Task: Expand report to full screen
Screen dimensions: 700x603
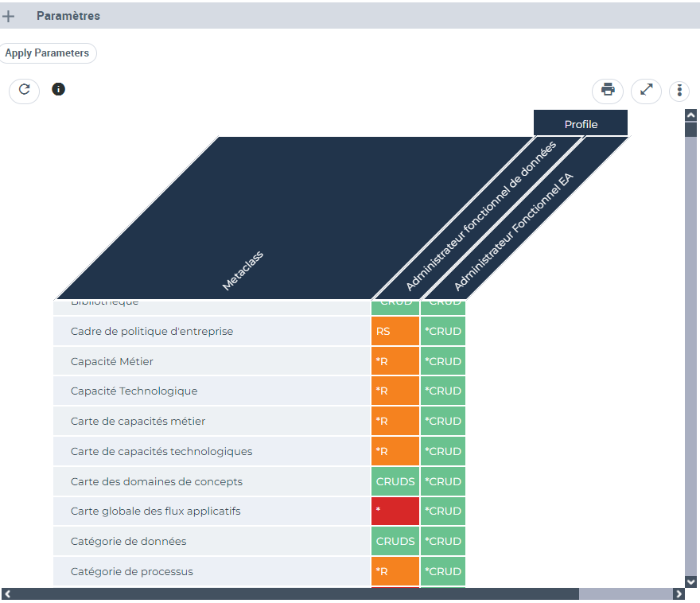Action: [646, 90]
